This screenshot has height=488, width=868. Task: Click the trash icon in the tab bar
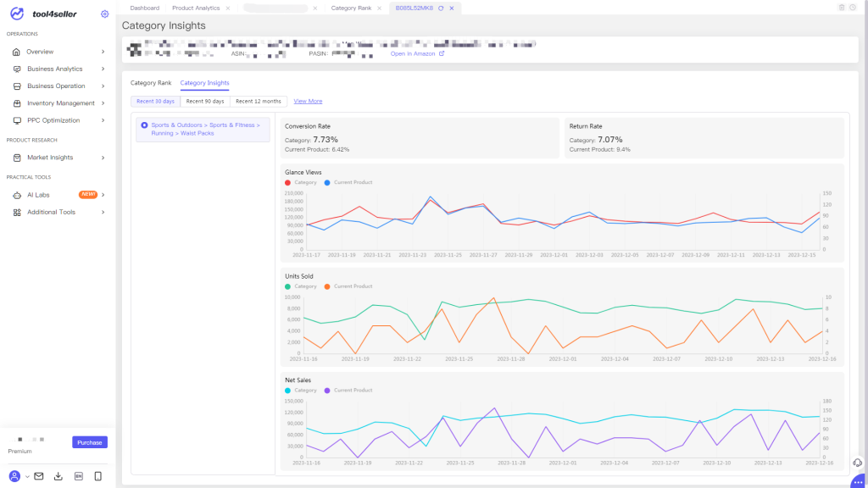pos(842,7)
